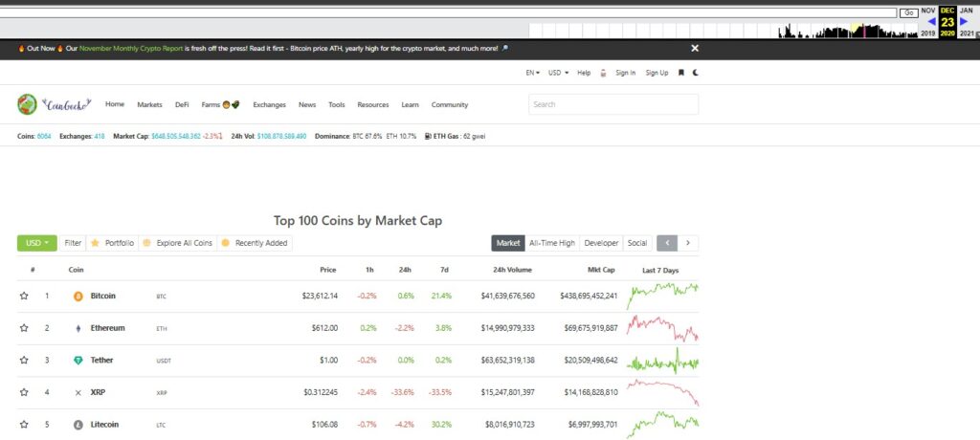Screen dimensions: 980x440
Task: Open the DeFi menu item
Action: (x=182, y=104)
